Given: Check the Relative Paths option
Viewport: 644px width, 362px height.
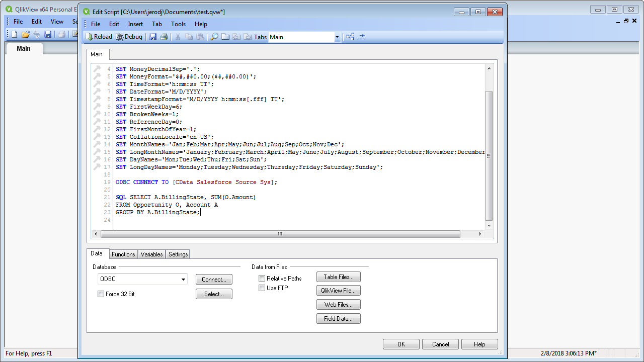Looking at the screenshot, I should (262, 278).
